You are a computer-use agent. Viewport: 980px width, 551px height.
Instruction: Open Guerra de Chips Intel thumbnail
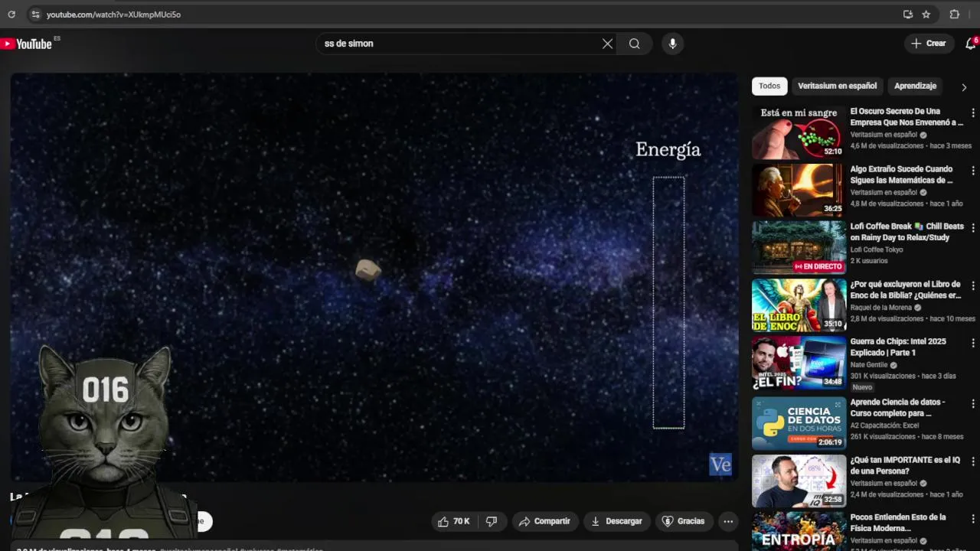[799, 363]
